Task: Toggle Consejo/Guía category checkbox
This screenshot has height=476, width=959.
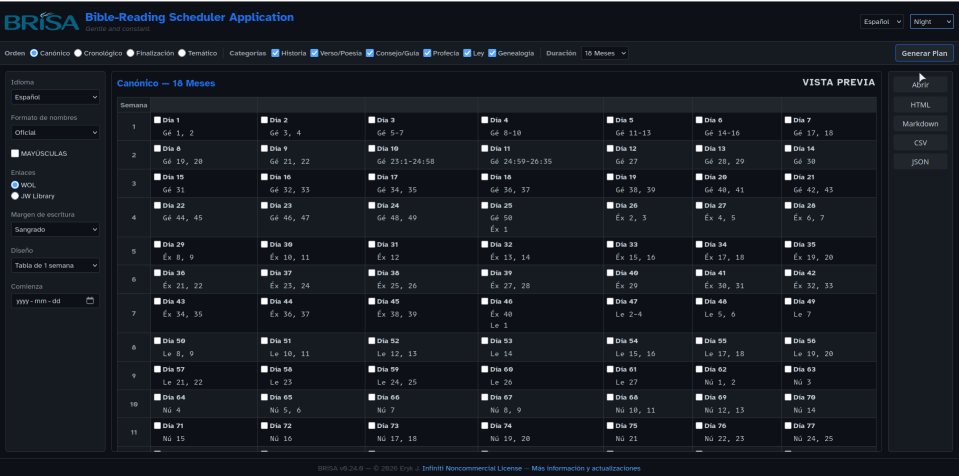Action: [x=370, y=53]
